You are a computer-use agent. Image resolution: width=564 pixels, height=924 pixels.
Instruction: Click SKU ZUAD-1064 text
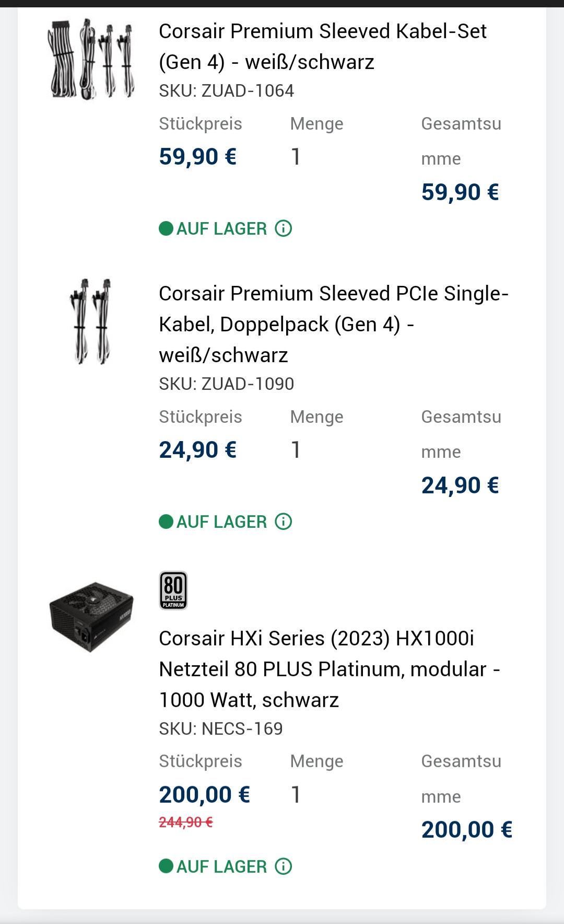(x=227, y=91)
